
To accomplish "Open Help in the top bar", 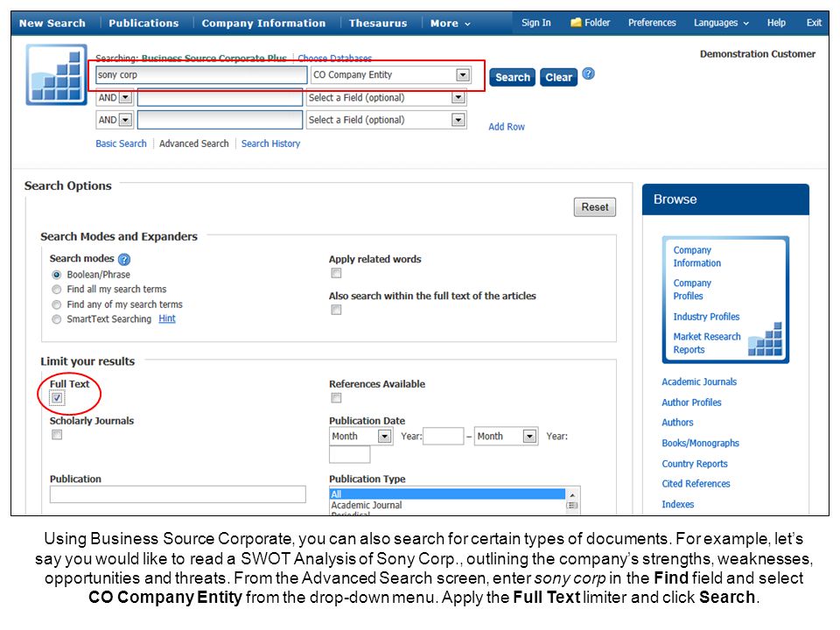I will pos(776,23).
